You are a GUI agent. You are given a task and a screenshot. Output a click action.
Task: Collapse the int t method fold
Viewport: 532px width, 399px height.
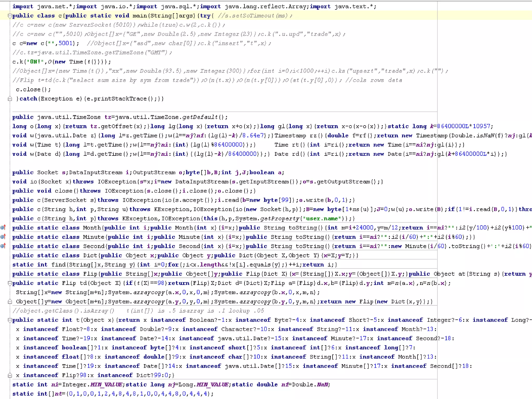tap(10, 320)
